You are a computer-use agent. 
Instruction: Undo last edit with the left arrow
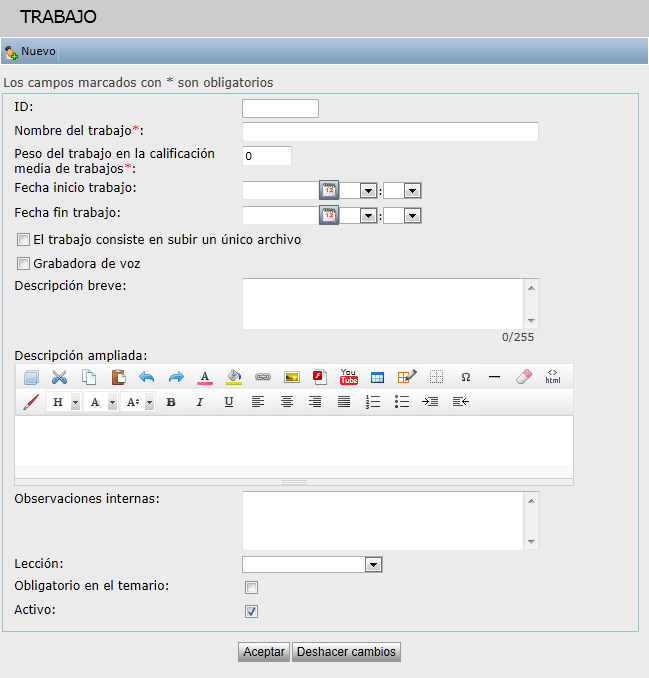[x=147, y=377]
